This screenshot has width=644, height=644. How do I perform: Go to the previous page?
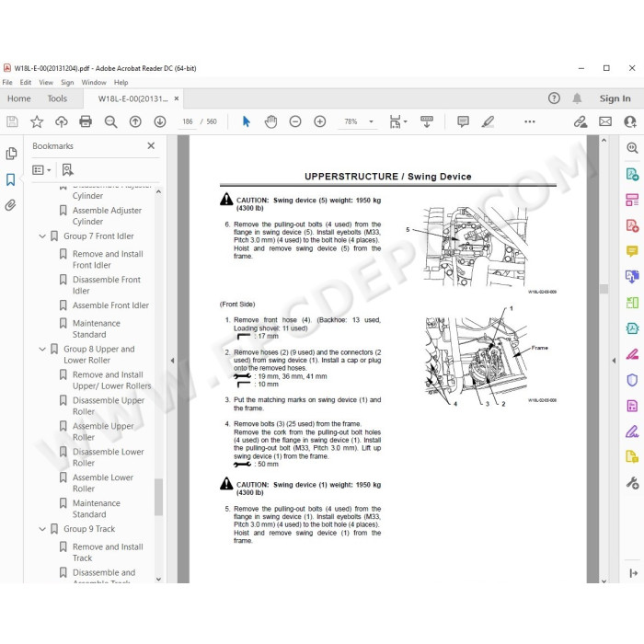[x=135, y=121]
